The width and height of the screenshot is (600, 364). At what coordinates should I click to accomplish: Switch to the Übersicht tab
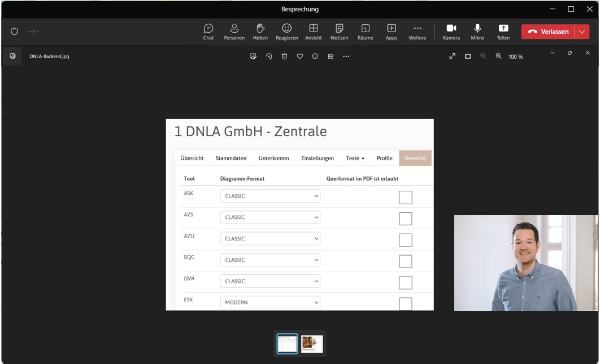click(192, 158)
